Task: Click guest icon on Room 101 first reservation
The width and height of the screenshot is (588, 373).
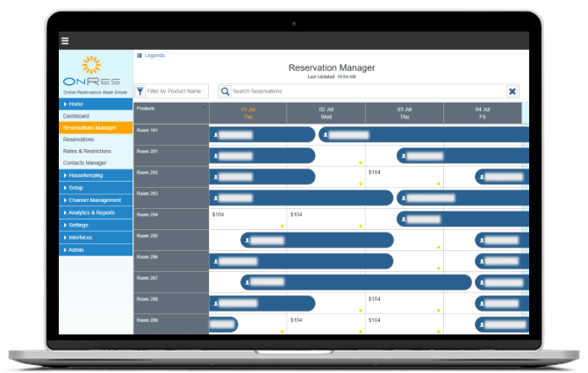Action: point(215,135)
